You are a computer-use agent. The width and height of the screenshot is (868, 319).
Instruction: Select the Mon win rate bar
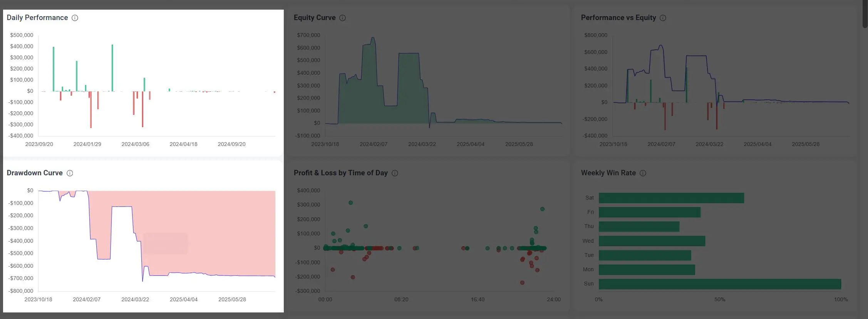pyautogui.click(x=647, y=270)
